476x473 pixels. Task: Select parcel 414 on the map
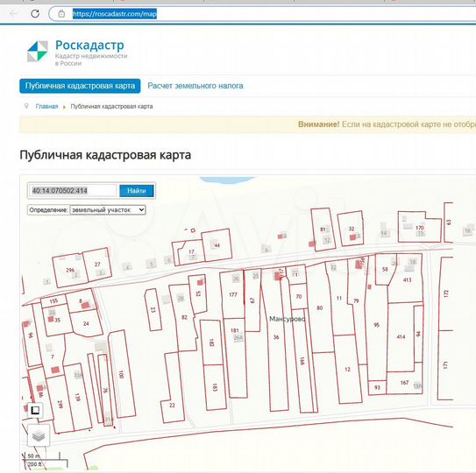[x=401, y=336]
